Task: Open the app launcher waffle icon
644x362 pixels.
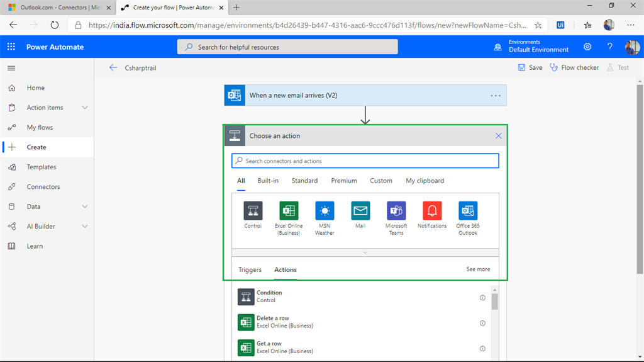Action: [x=11, y=47]
